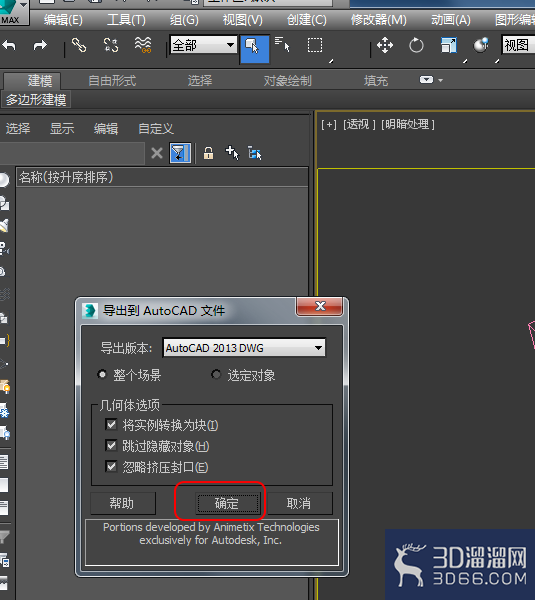
Task: Activate the Select and Rotate tool
Action: [416, 46]
